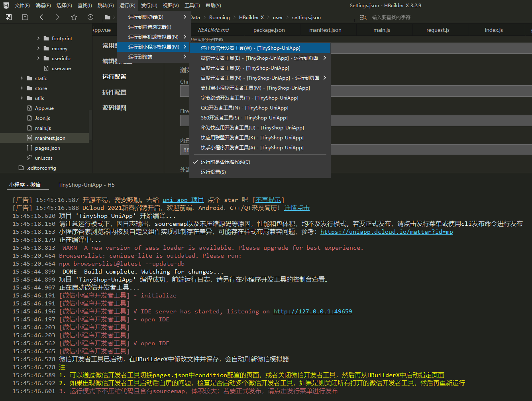Select 360开发者工具(S) entry
This screenshot has width=532, height=401.
260,118
